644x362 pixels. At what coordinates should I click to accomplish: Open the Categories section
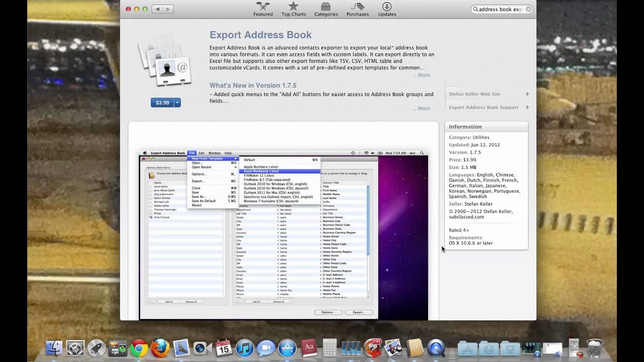pos(326,9)
